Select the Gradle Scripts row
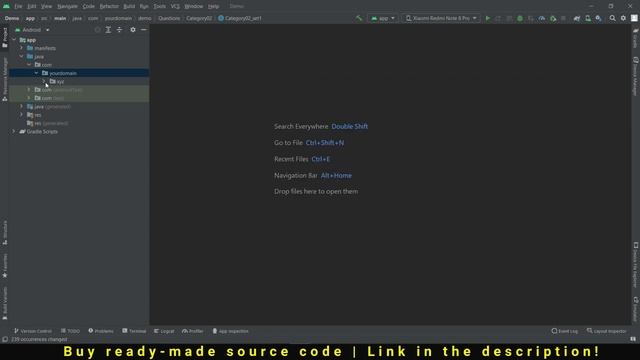 coord(79,131)
